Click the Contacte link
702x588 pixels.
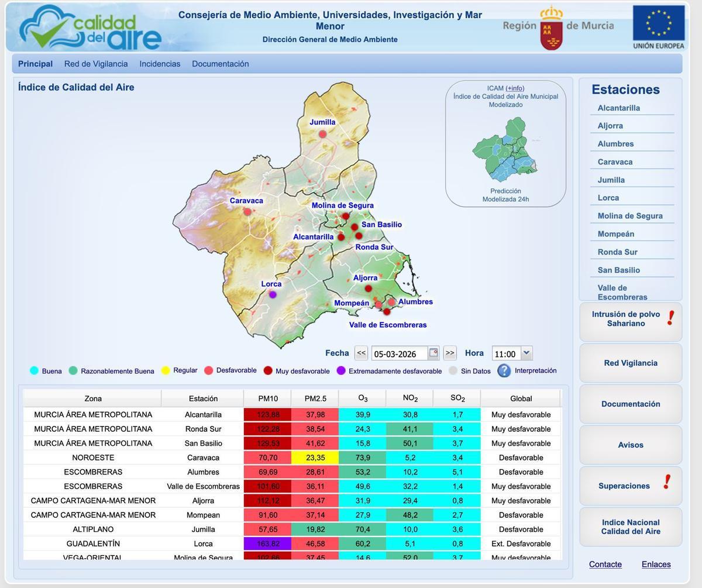pyautogui.click(x=605, y=564)
